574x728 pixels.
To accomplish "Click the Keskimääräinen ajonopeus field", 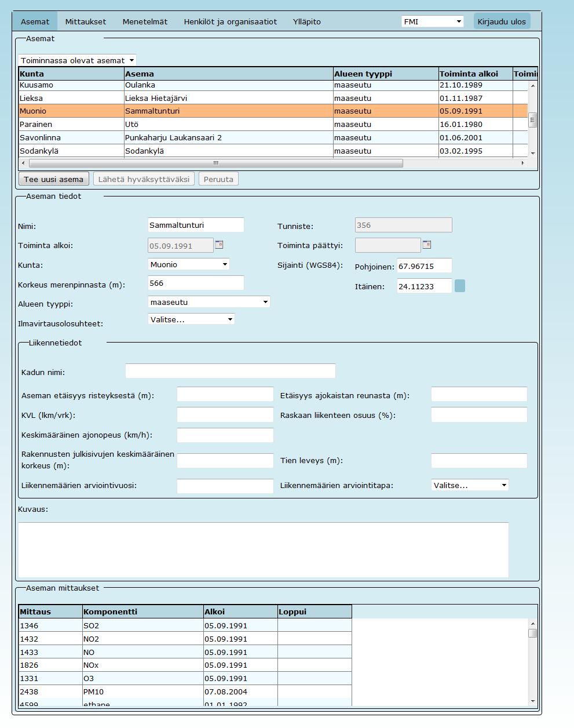I will click(x=225, y=435).
